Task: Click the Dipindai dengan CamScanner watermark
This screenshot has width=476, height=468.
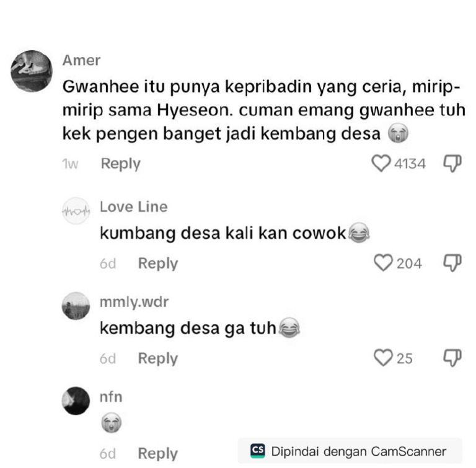Action: tap(350, 451)
